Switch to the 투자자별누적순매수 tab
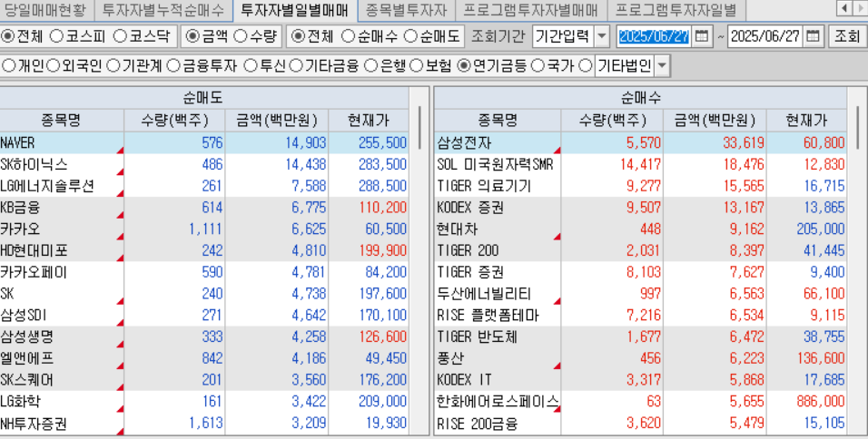Viewport: 868px width, 439px height. [x=163, y=9]
